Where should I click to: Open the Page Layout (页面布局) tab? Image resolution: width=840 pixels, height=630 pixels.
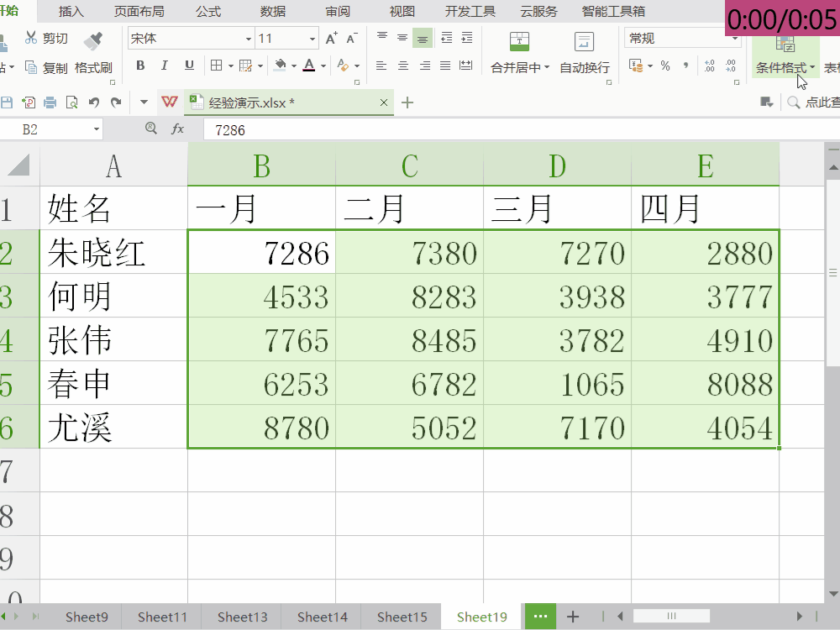point(139,11)
